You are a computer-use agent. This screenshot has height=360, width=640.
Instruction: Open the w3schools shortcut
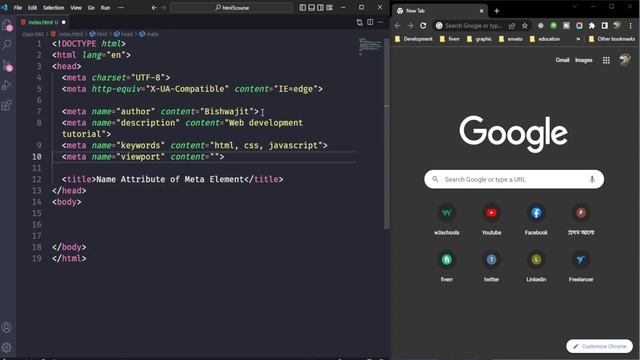tap(447, 220)
